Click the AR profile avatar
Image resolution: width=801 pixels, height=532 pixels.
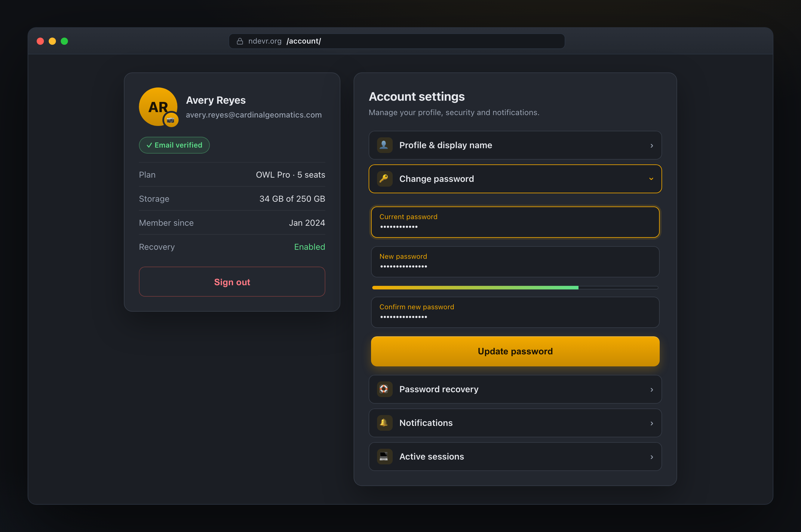[x=158, y=106]
